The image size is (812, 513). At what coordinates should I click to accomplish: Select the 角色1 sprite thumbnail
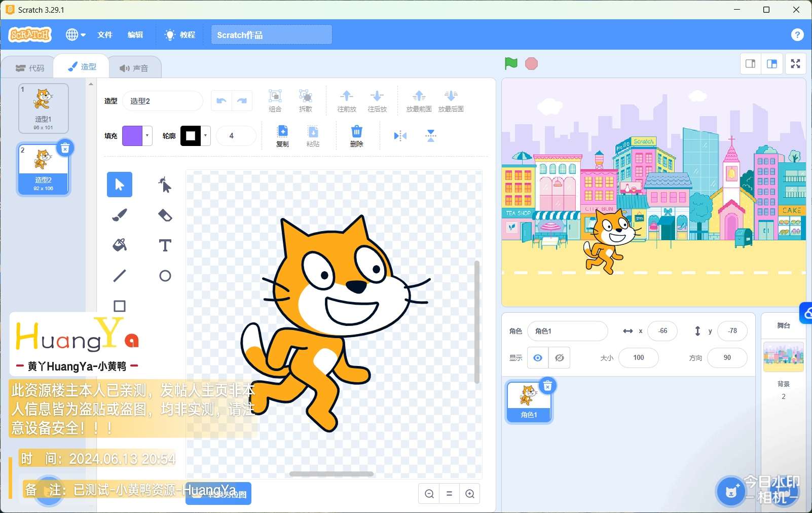coord(529,402)
